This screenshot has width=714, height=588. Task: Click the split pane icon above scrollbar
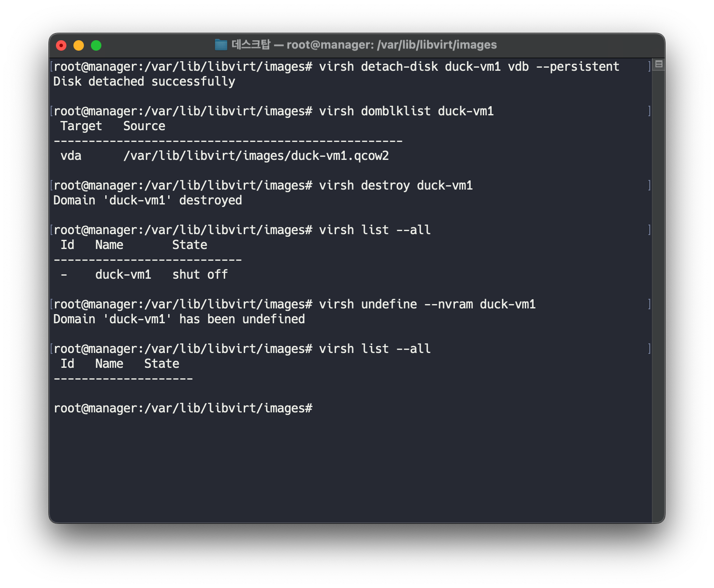click(659, 64)
